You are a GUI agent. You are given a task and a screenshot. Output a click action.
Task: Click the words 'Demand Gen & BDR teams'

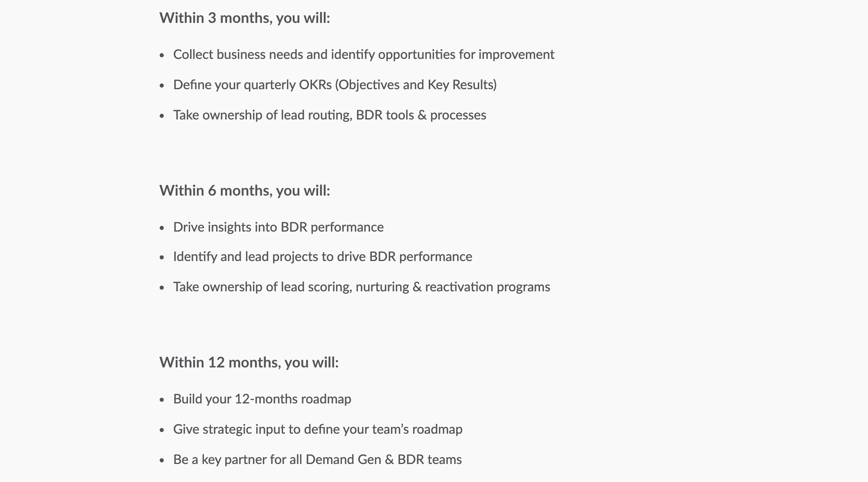384,460
